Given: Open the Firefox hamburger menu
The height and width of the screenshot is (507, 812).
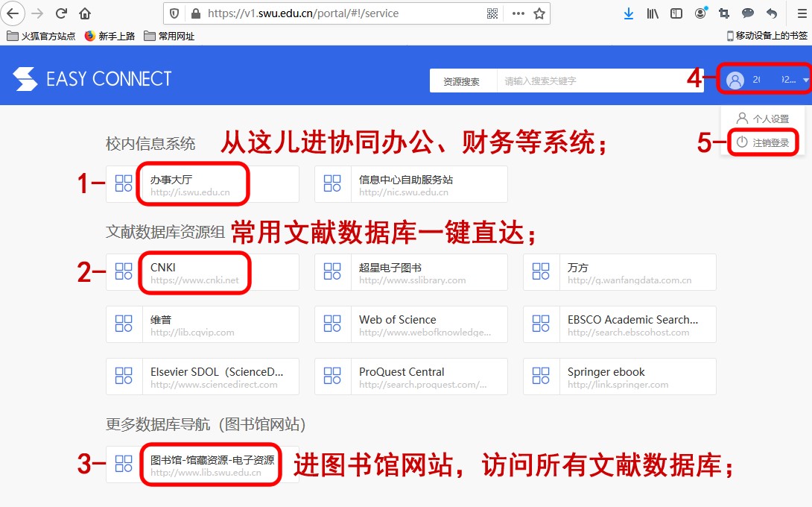Looking at the screenshot, I should coord(796,13).
